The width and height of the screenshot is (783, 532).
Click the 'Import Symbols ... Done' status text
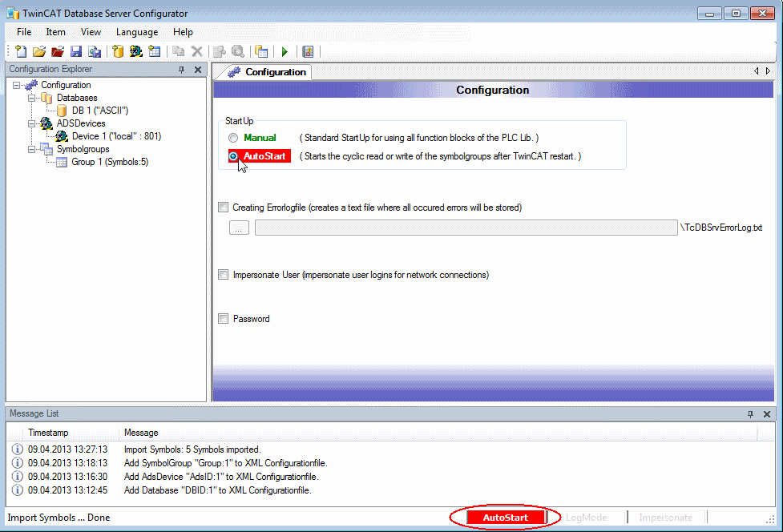(59, 518)
